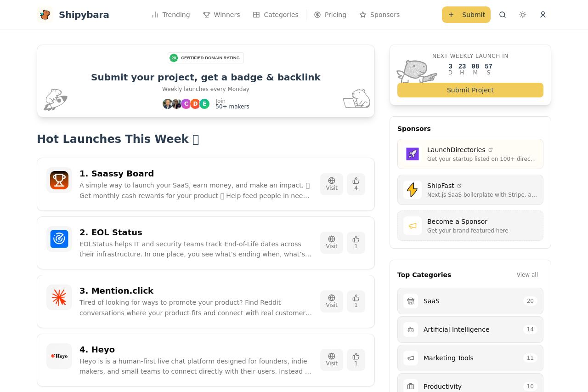The width and height of the screenshot is (588, 392).
Task: Click the Heyo product logo thumbnail
Action: (59, 356)
